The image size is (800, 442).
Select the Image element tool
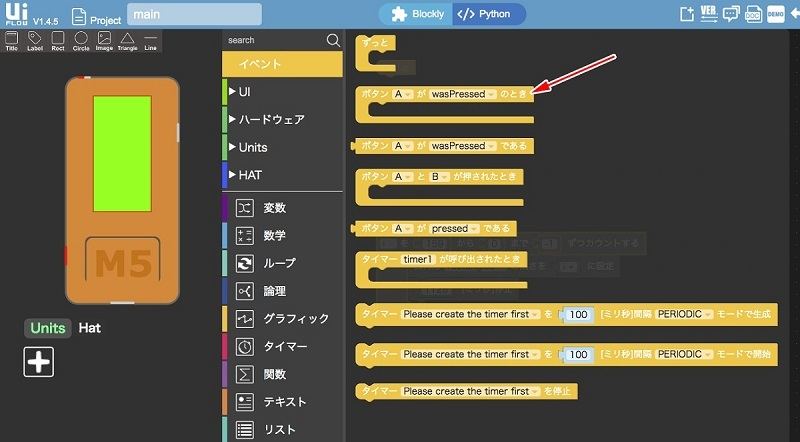pos(104,41)
